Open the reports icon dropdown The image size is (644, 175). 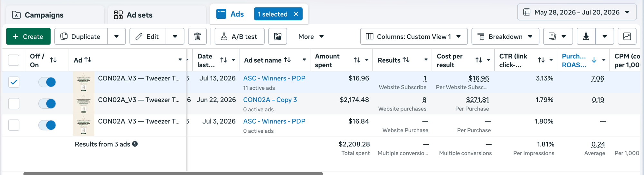click(x=558, y=36)
